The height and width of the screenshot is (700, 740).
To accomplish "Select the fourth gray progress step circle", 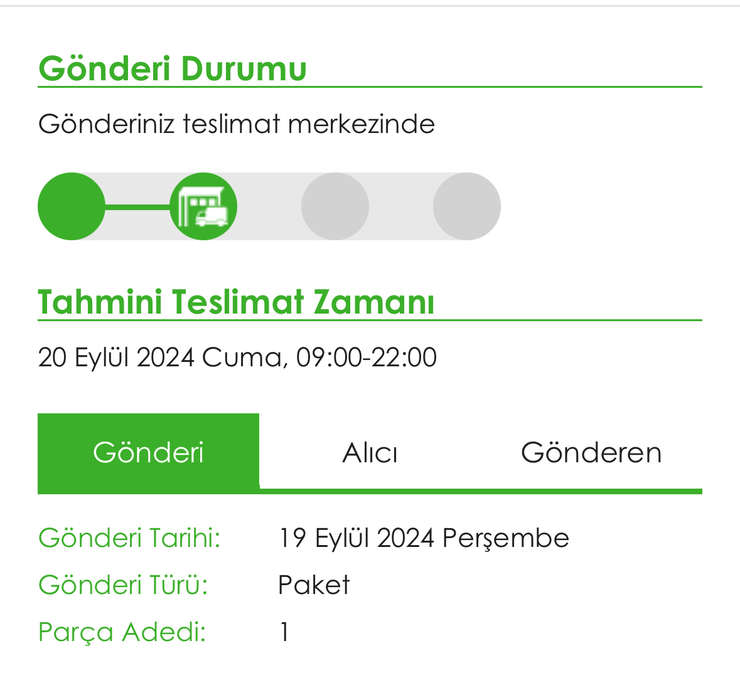I will tap(467, 206).
